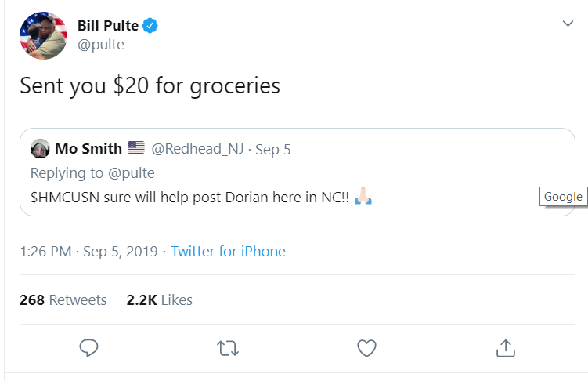Click the Google tooltip label
The image size is (588, 381).
pyautogui.click(x=563, y=197)
